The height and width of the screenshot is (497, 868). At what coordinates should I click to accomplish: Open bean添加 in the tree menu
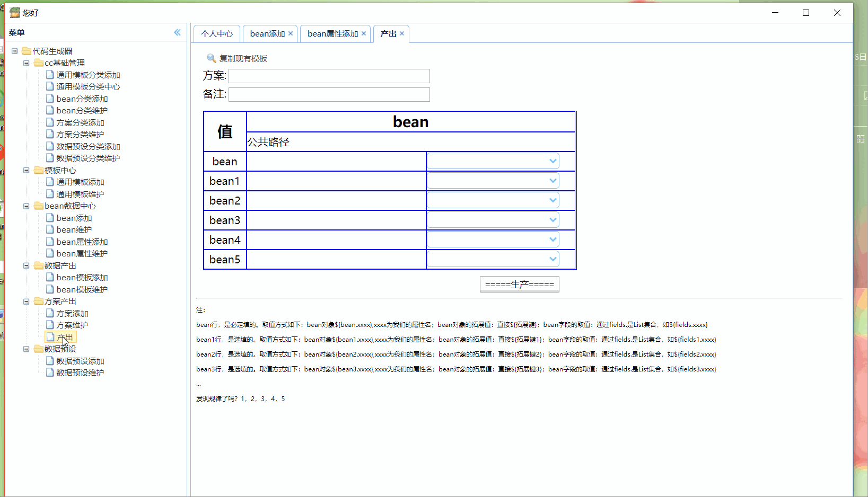(74, 218)
